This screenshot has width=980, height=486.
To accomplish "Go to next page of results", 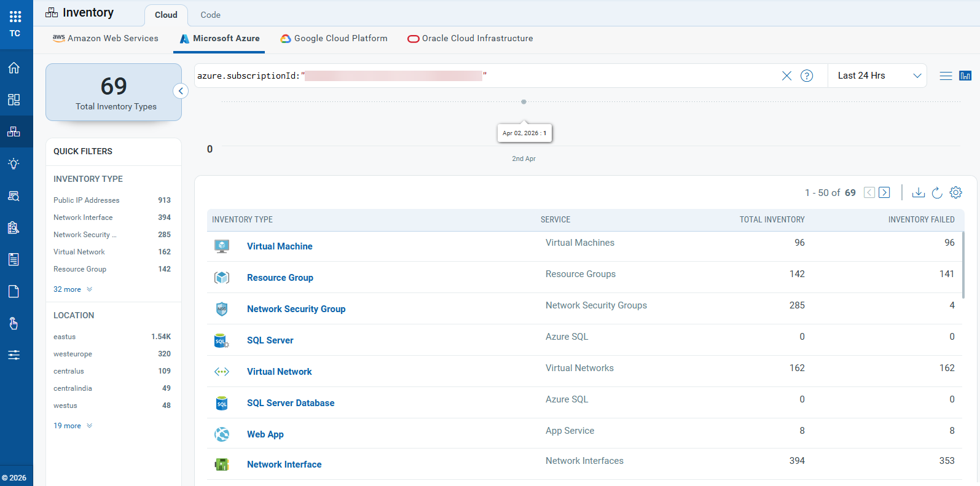I will (x=884, y=192).
